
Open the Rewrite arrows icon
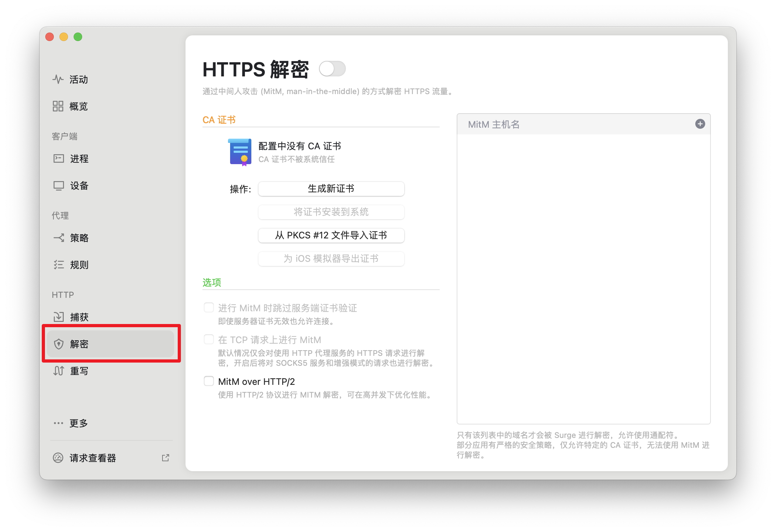(58, 371)
